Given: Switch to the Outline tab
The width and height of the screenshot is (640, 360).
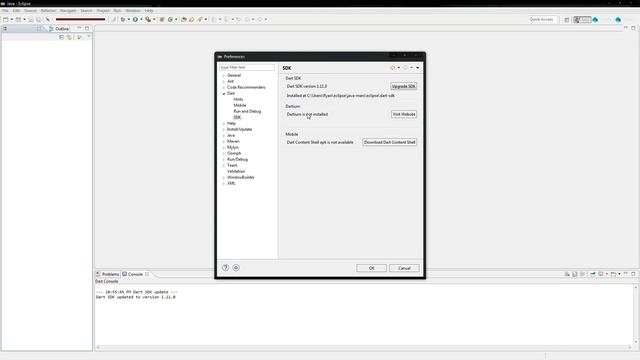Looking at the screenshot, I should [x=59, y=29].
